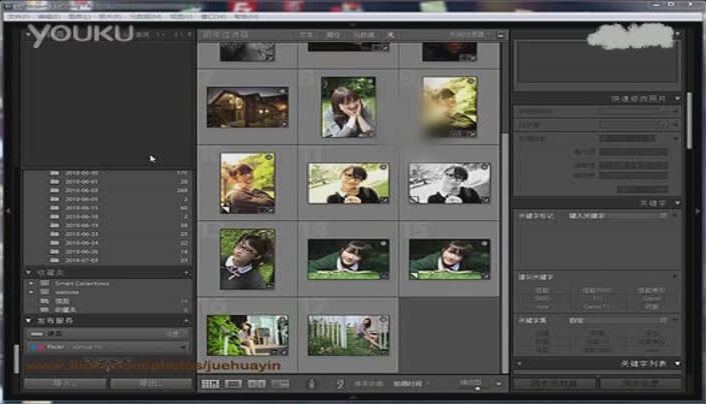The height and width of the screenshot is (404, 706).
Task: Open the Library menu
Action: [79, 16]
